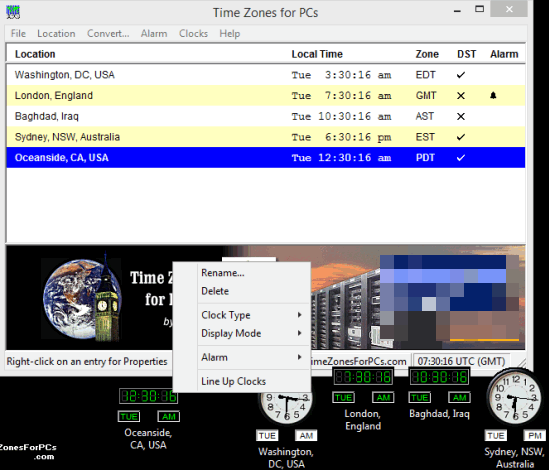Click the Baghdad digital clock display

coord(439,377)
